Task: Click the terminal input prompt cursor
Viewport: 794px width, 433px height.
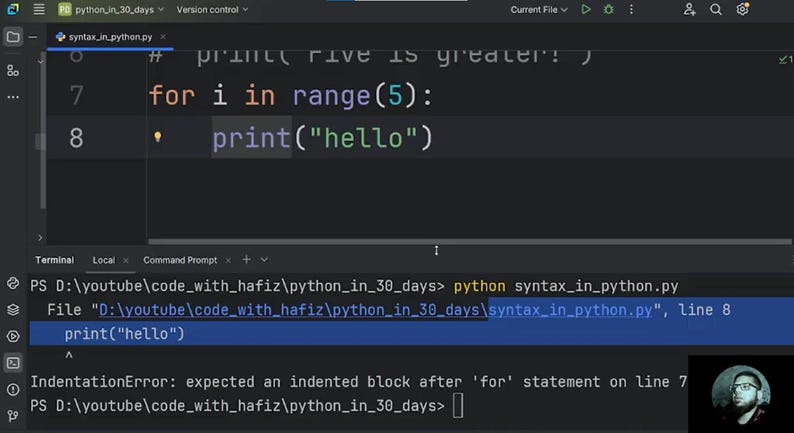Action: pyautogui.click(x=458, y=406)
